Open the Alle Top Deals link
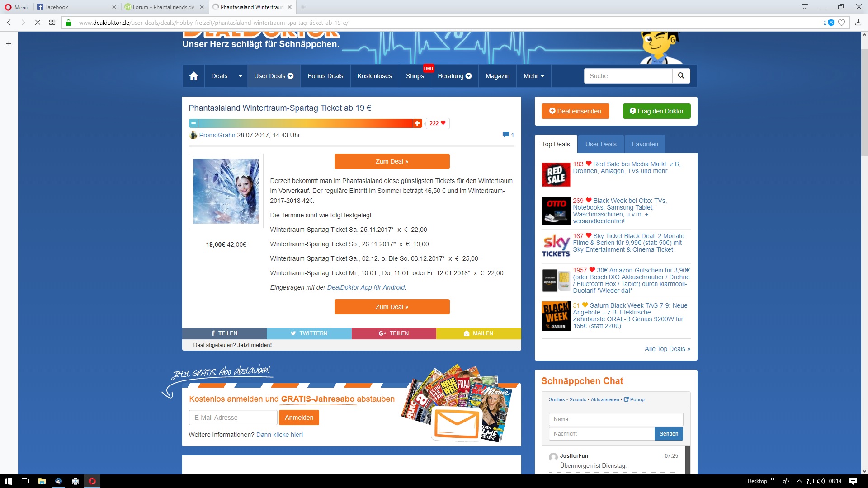The width and height of the screenshot is (868, 488). click(x=667, y=349)
